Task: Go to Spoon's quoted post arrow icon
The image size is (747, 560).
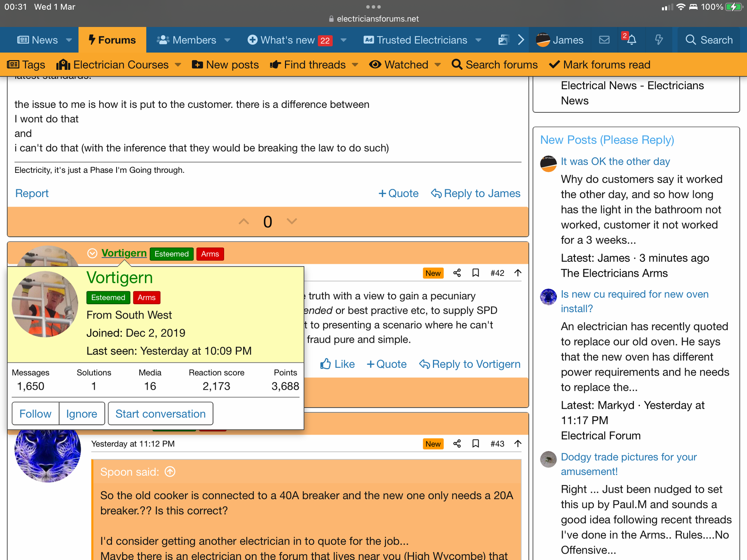Action: 170,472
